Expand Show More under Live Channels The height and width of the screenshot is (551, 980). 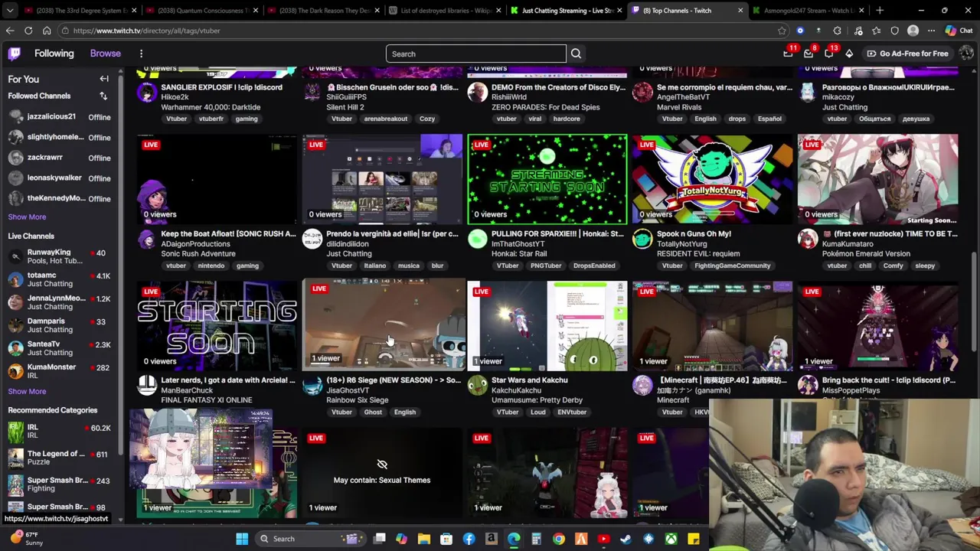tap(27, 391)
